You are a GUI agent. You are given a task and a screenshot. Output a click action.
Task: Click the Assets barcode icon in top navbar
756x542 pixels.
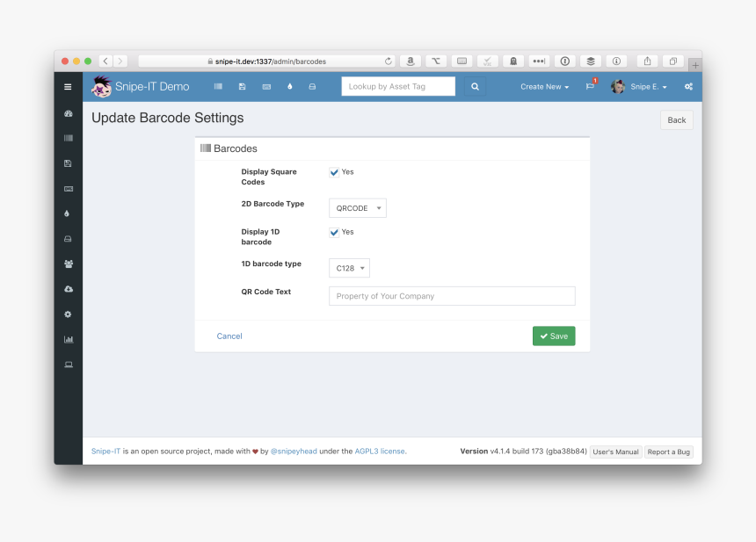(218, 87)
